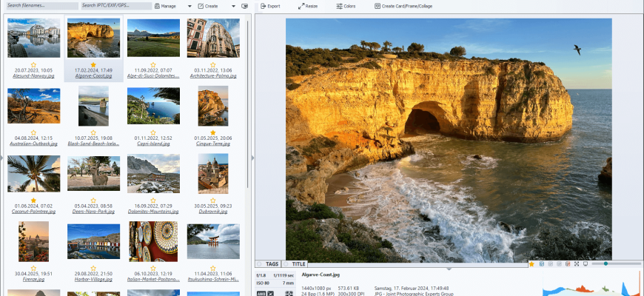The height and width of the screenshot is (296, 644).
Task: Toggle the TITLE tab radio circle
Action: [286, 264]
